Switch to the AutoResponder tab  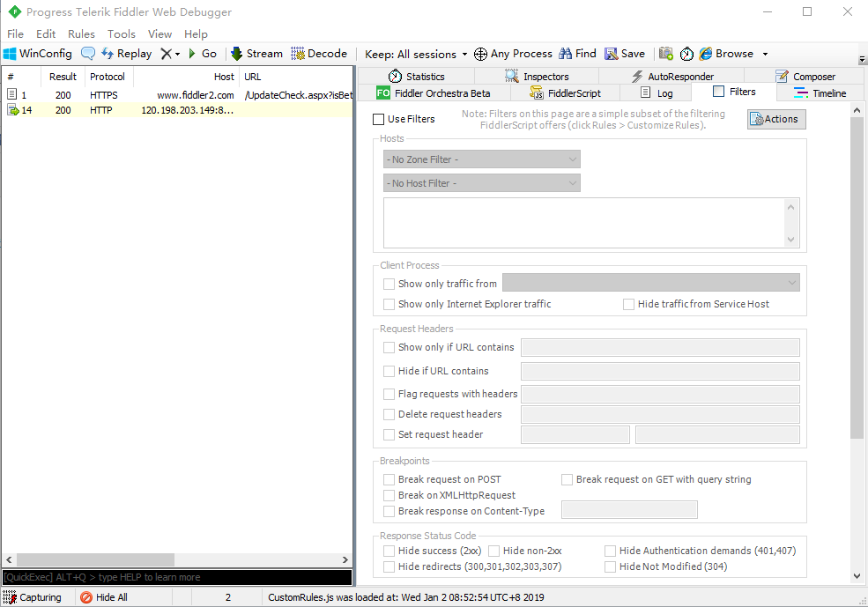(x=671, y=77)
